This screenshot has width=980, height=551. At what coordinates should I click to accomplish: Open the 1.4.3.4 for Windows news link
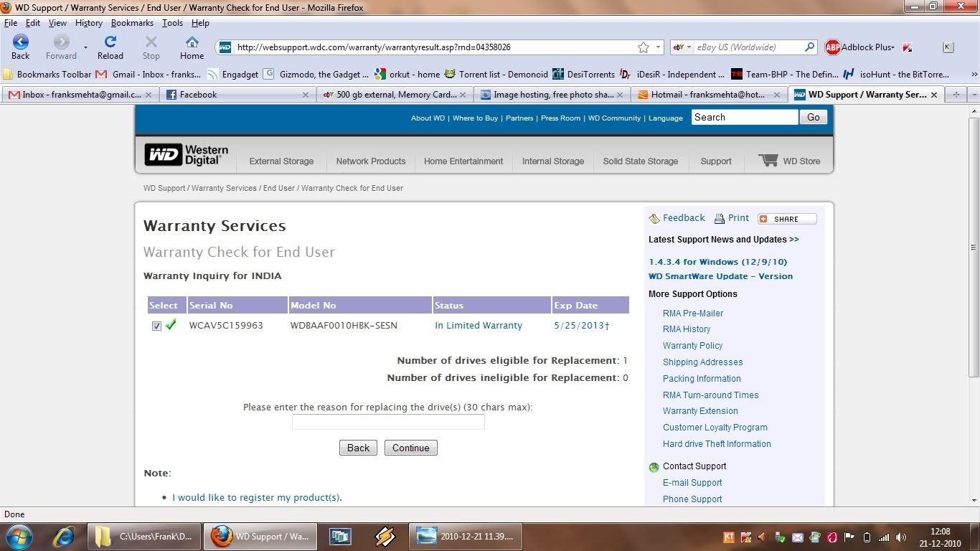tap(717, 262)
